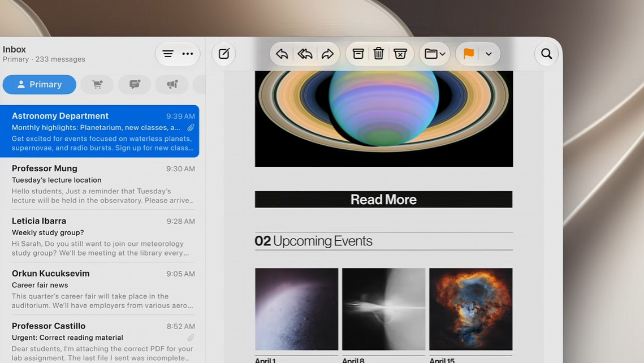Click the 9:28 AM timestamp
This screenshot has height=363, width=644.
tap(181, 221)
